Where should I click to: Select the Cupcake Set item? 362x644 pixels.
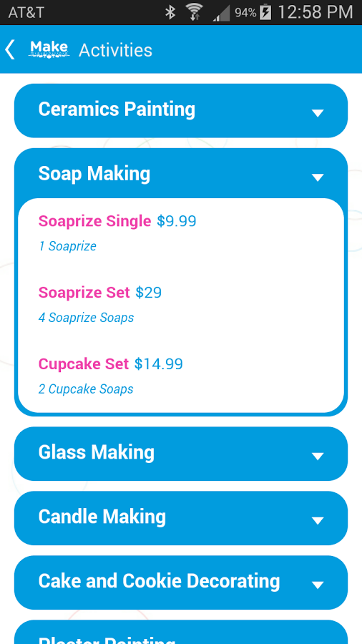click(181, 376)
